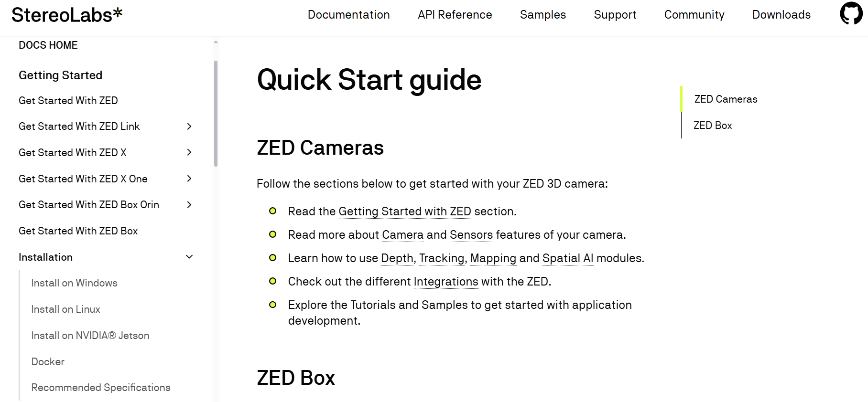Open the API Reference page
The image size is (868, 402).
pos(455,15)
